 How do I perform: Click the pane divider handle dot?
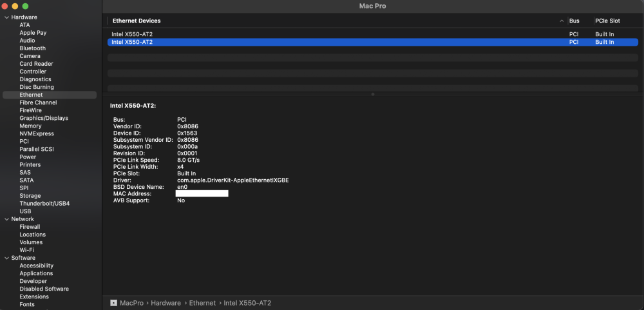coord(372,94)
